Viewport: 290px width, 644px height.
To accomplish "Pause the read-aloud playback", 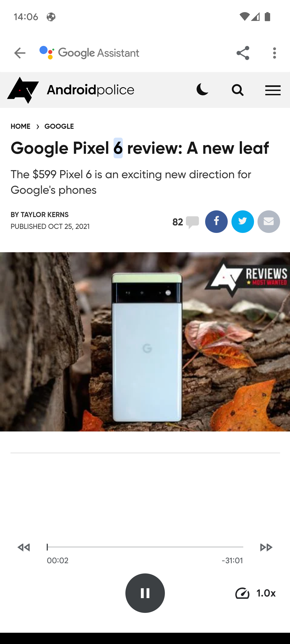I will click(145, 593).
